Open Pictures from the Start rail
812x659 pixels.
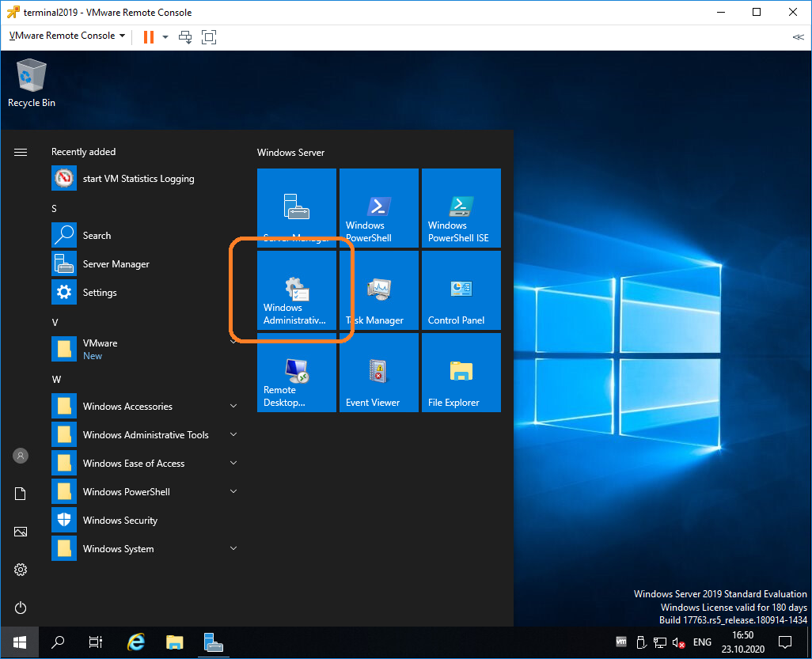(21, 532)
